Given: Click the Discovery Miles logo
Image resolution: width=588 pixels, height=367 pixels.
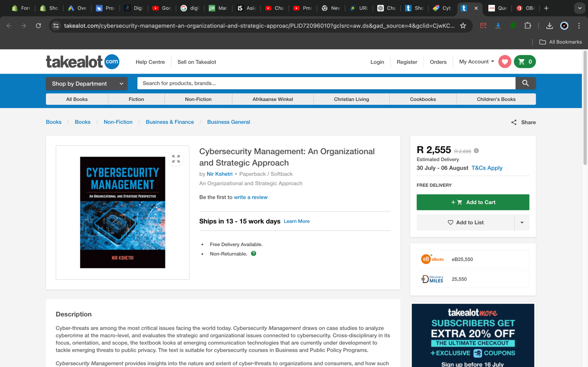Looking at the screenshot, I should (x=432, y=279).
